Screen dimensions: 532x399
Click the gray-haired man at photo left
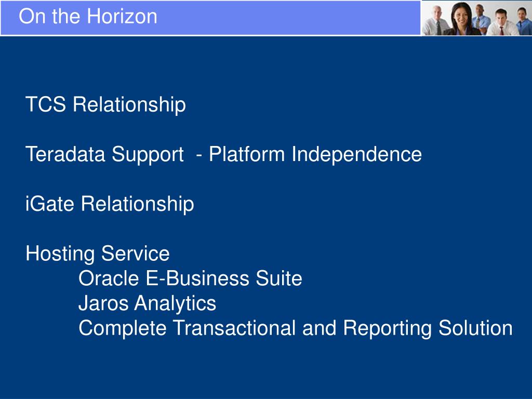(436, 21)
